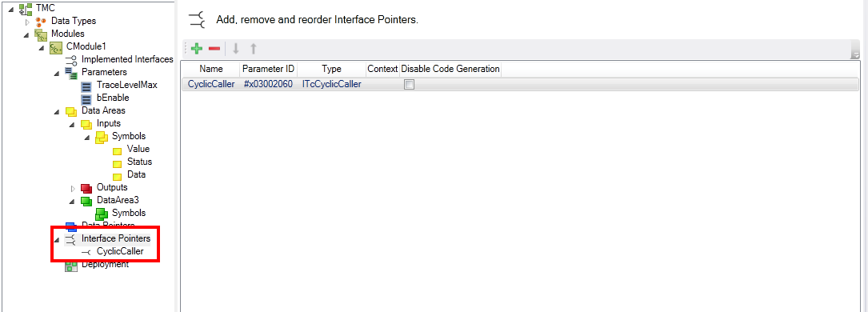Collapse the Data Areas node
Image resolution: width=868 pixels, height=312 pixels.
[x=57, y=112]
